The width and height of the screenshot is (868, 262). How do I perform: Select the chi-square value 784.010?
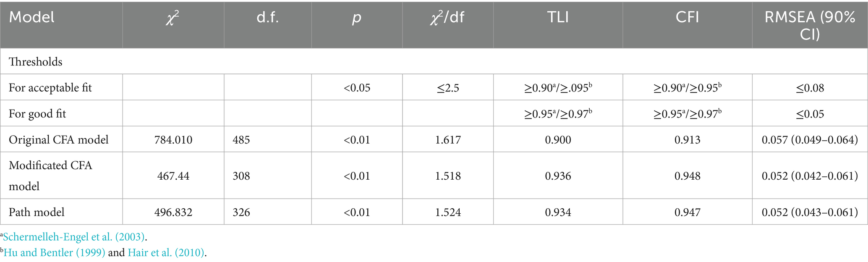coord(173,139)
